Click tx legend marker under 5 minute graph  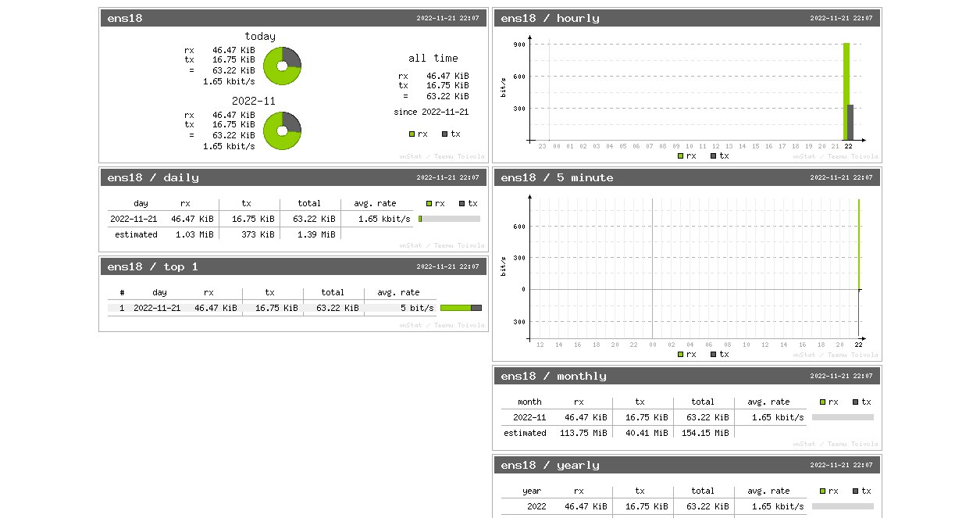(713, 355)
